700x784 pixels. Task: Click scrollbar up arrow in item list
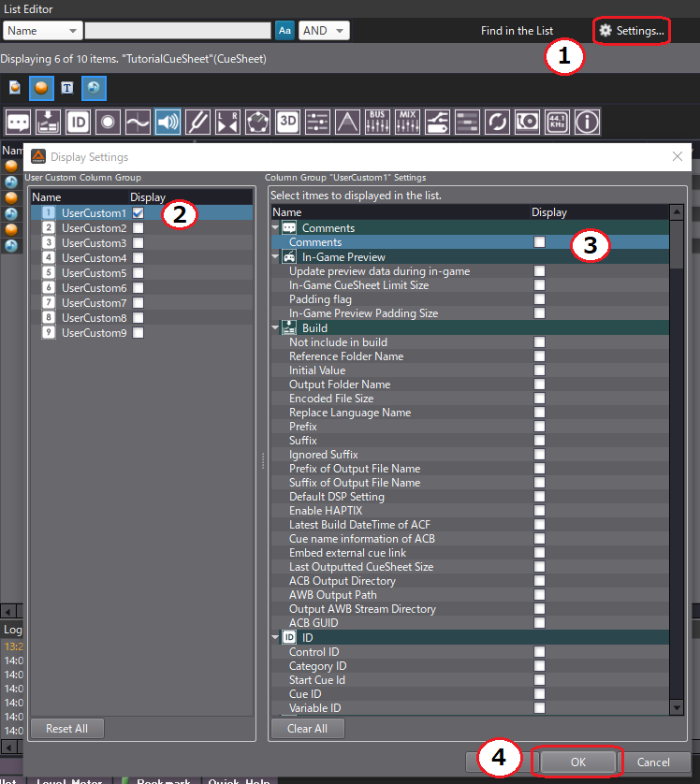tap(677, 212)
